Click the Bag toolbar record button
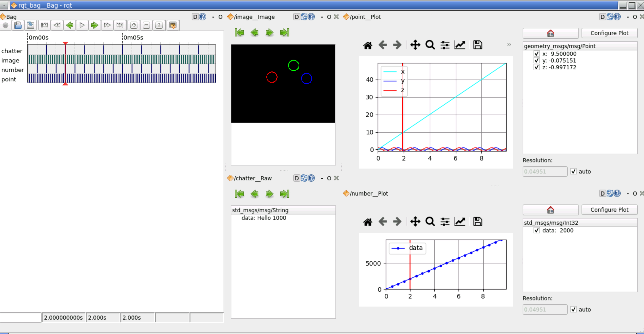The image size is (644, 334). (5, 25)
